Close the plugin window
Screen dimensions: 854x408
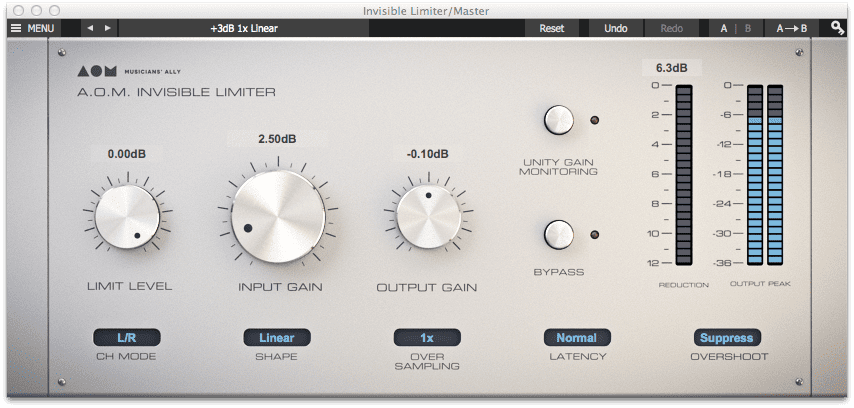pyautogui.click(x=20, y=10)
